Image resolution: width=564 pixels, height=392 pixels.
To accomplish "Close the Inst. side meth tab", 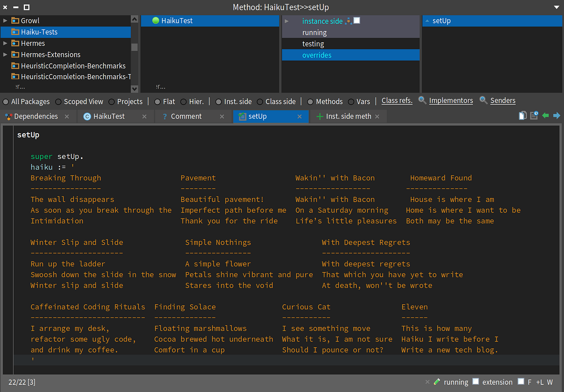I will (377, 116).
